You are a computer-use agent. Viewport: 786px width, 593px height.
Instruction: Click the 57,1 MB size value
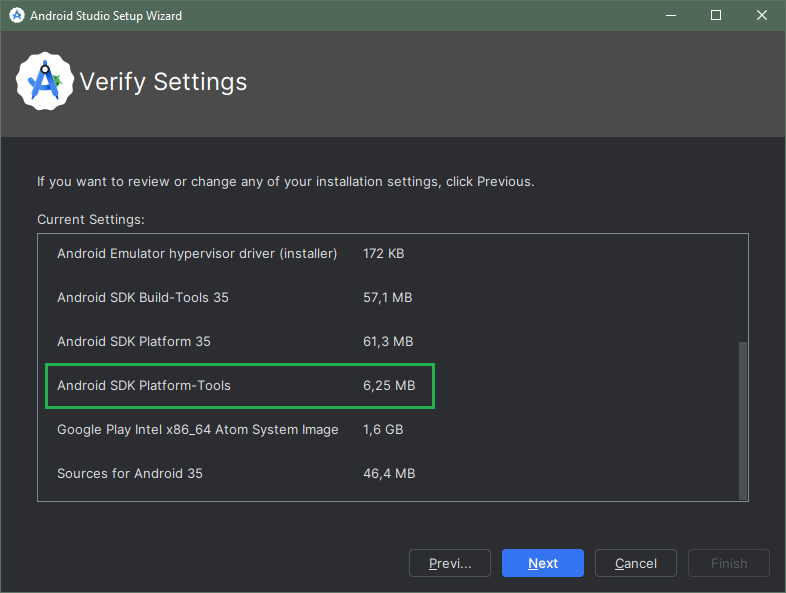point(387,298)
